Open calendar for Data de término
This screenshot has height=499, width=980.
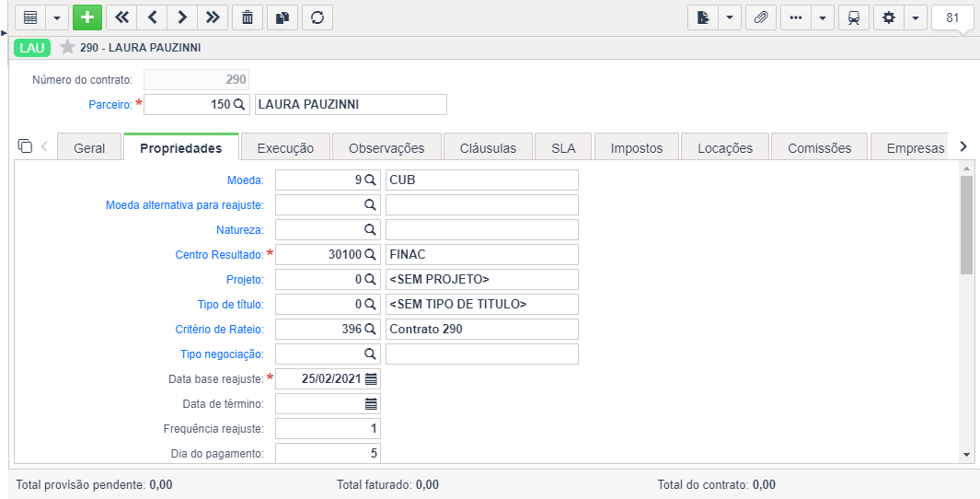pyautogui.click(x=371, y=404)
